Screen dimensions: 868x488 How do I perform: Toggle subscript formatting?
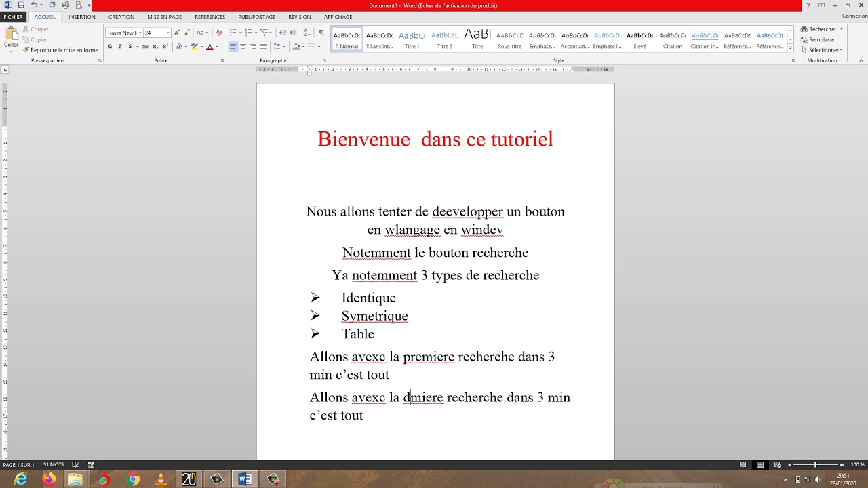coord(155,47)
